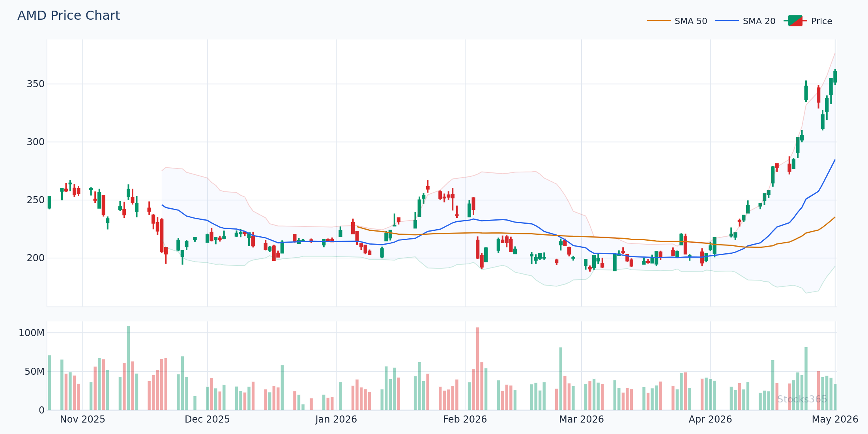Click the 50M volume axis label

(35, 372)
